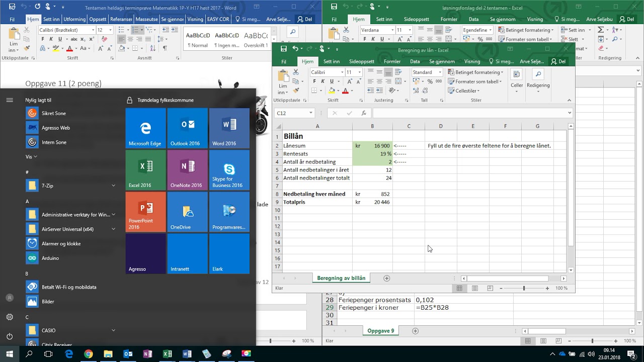Open Utforming tab in Word
Image resolution: width=644 pixels, height=362 pixels.
(74, 19)
